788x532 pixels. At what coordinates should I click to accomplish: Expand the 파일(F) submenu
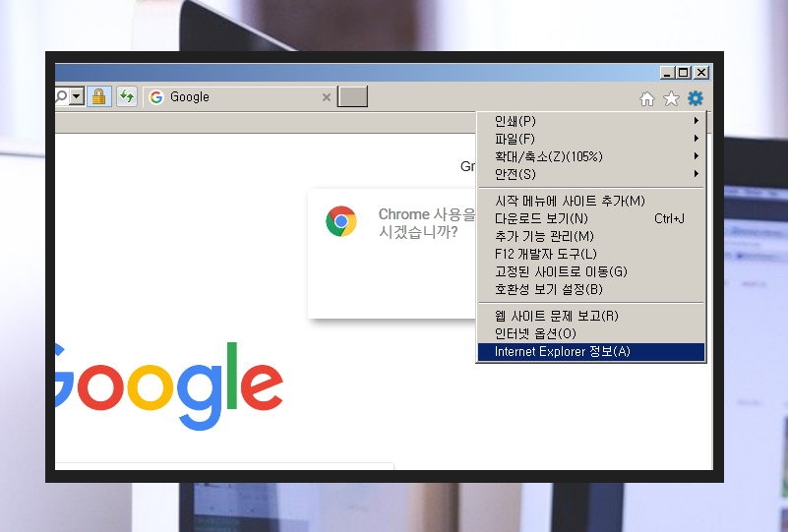tap(590, 139)
